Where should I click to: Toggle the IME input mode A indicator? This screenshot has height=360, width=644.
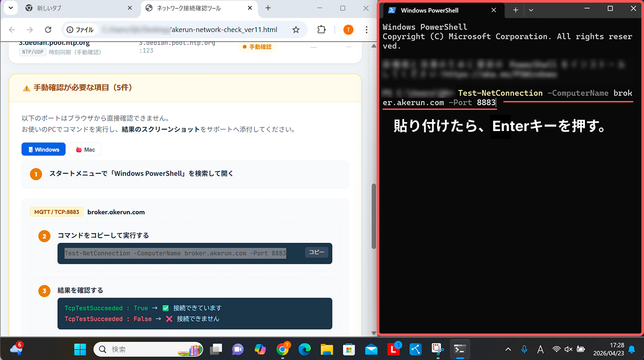540,349
